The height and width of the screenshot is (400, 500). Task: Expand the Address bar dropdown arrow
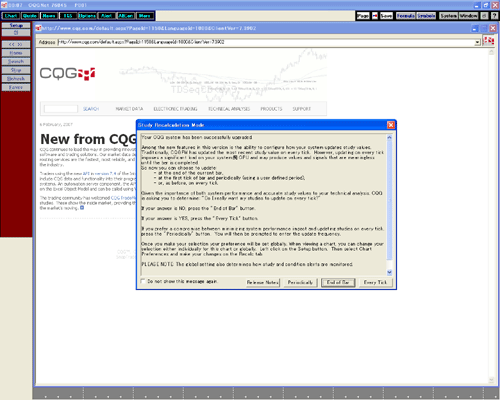477,42
